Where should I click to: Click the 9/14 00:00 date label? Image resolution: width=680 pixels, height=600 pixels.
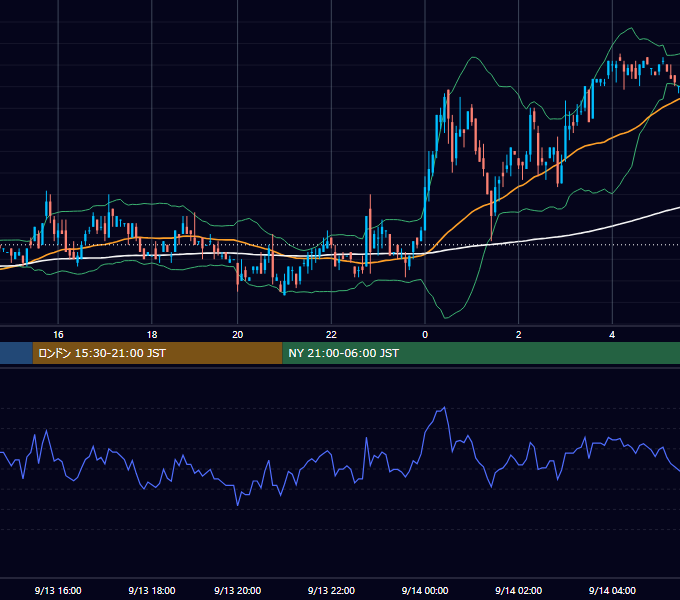[425, 590]
